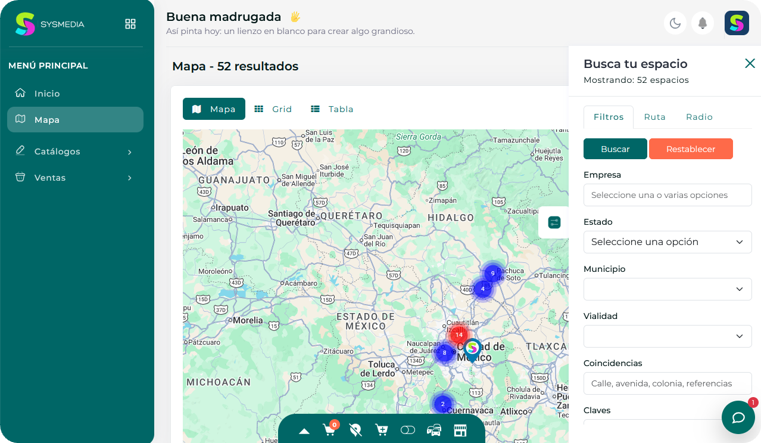Toggle the filter panel button on the map edge
This screenshot has width=761, height=443.
click(x=554, y=222)
